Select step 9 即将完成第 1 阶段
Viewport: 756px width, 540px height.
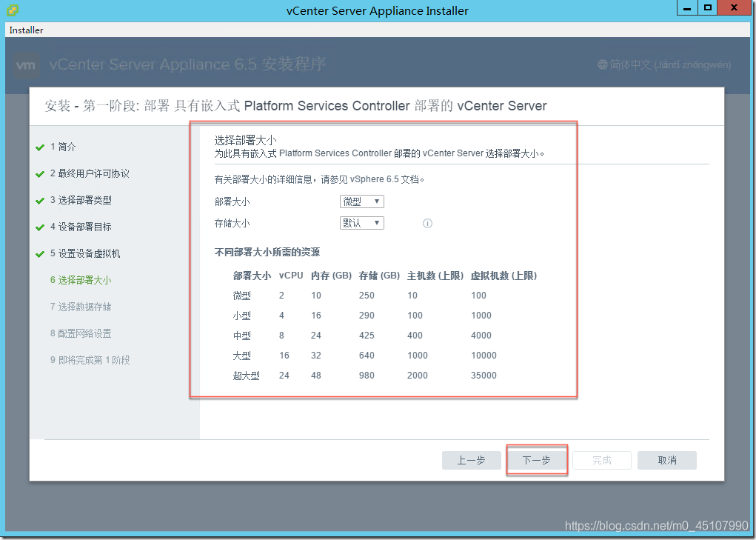click(90, 360)
